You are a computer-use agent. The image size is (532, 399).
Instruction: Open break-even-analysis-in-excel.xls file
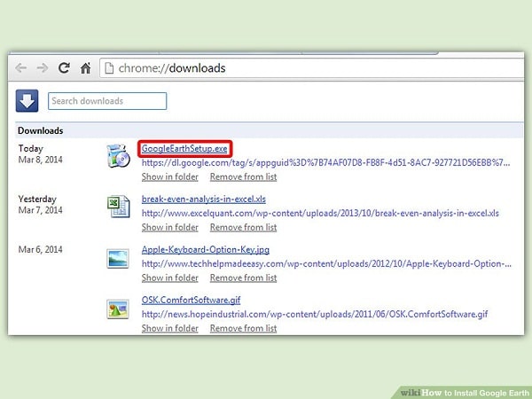click(x=204, y=199)
